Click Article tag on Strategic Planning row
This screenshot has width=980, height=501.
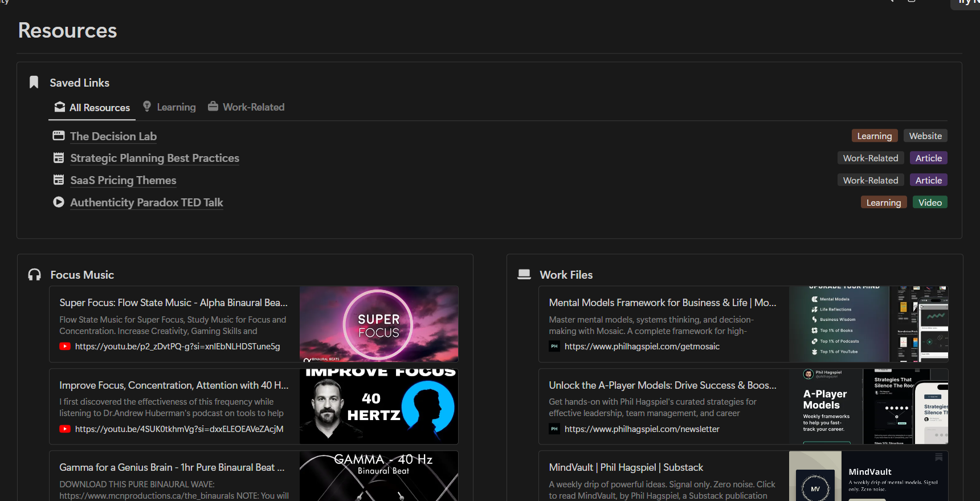[929, 158]
